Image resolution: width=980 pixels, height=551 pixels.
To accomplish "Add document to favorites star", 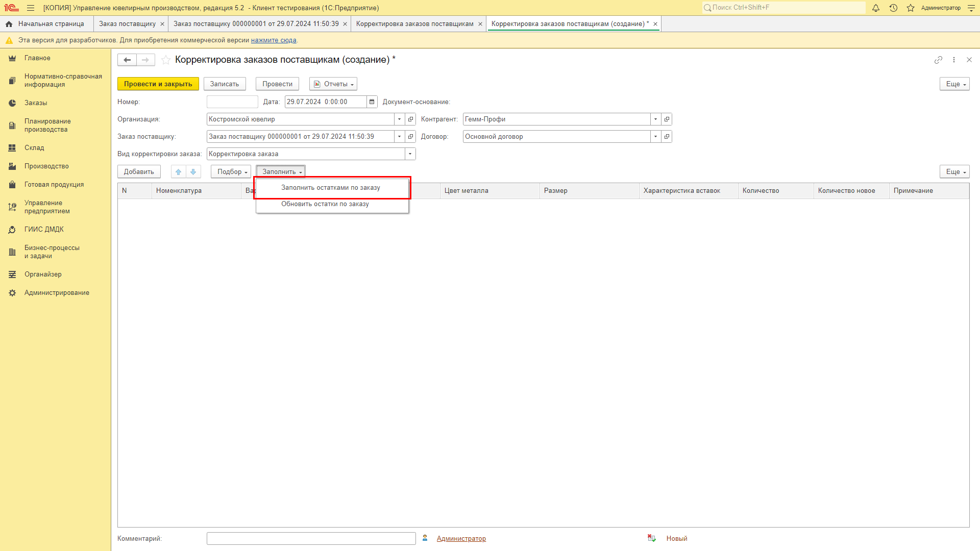I will [166, 60].
